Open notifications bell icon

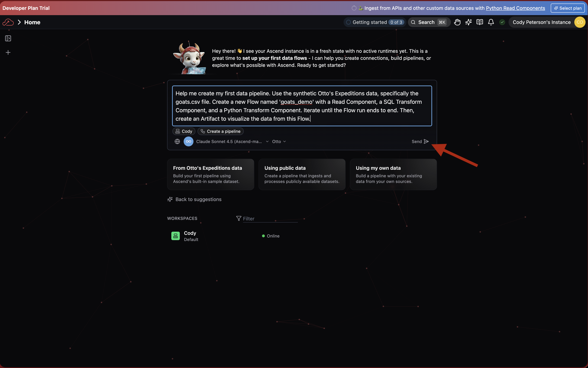pyautogui.click(x=491, y=22)
